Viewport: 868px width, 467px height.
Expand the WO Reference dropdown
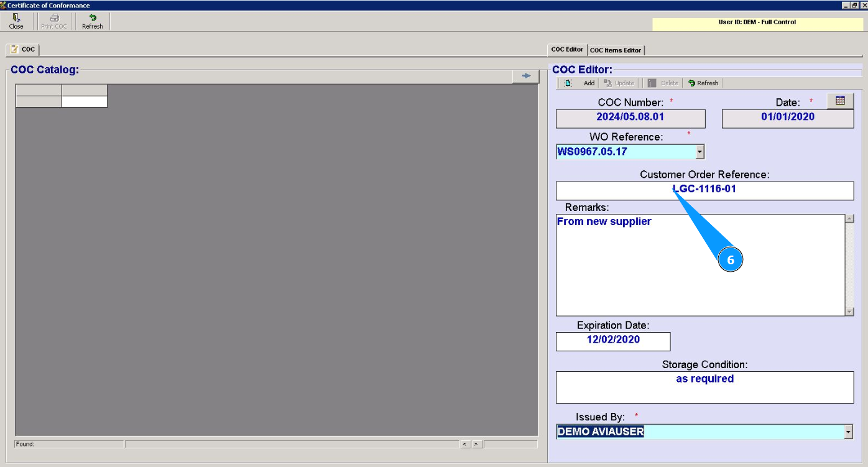[700, 151]
